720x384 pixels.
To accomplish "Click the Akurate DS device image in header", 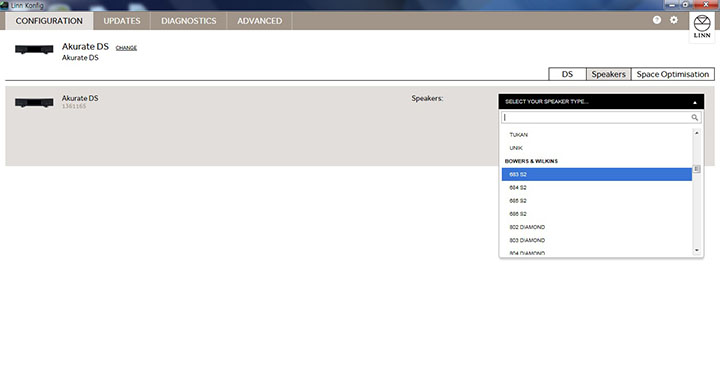I will (x=34, y=49).
